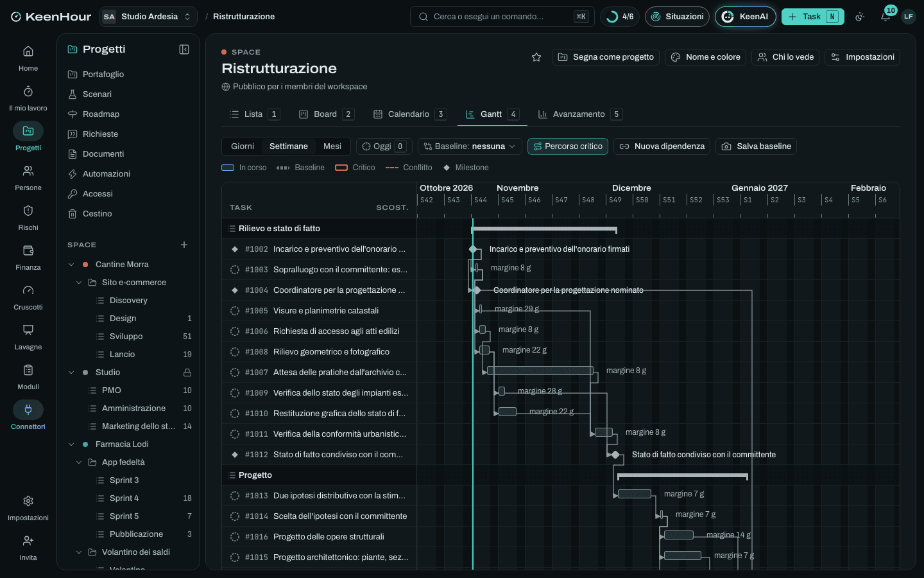The image size is (924, 578).
Task: Click Nuova dipendenza button
Action: (x=662, y=146)
